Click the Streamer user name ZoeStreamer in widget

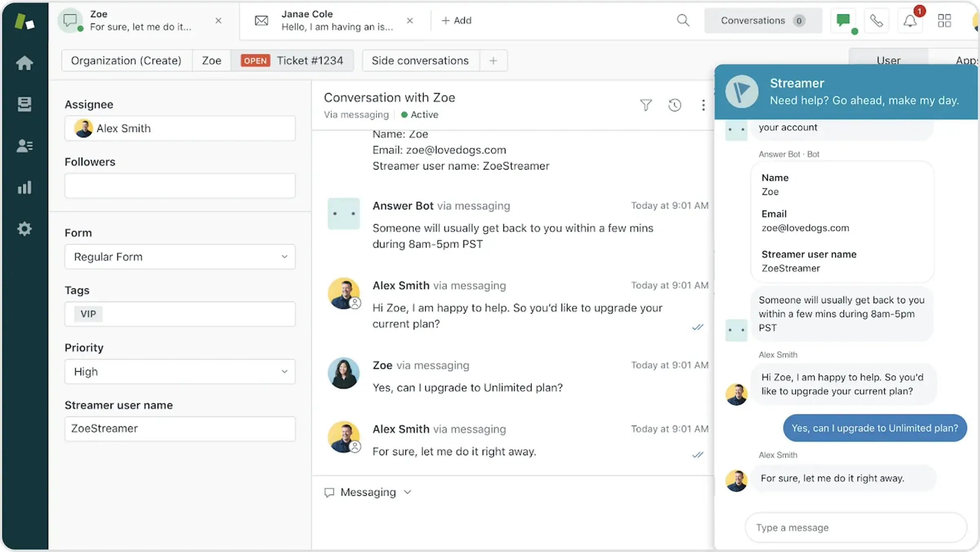pyautogui.click(x=791, y=268)
